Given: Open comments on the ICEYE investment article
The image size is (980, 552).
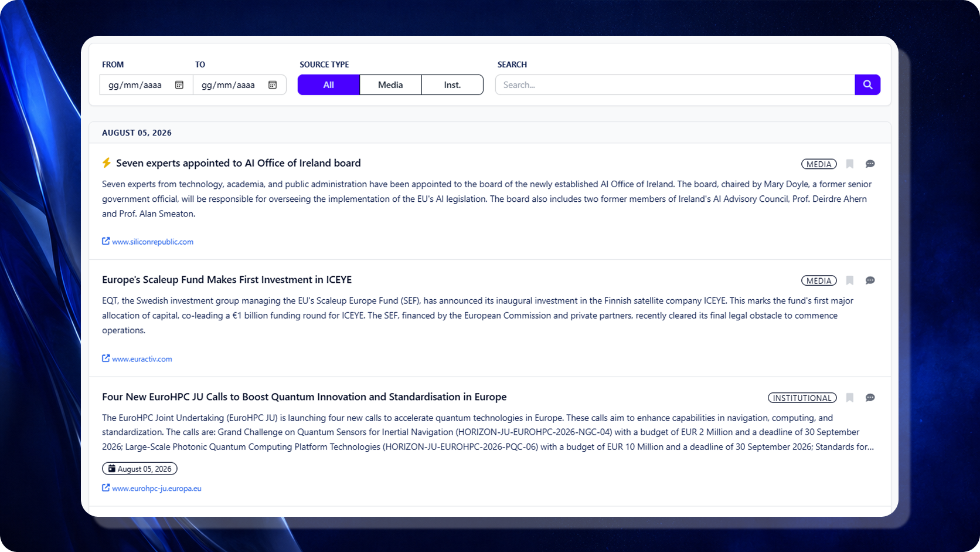Looking at the screenshot, I should pos(870,280).
